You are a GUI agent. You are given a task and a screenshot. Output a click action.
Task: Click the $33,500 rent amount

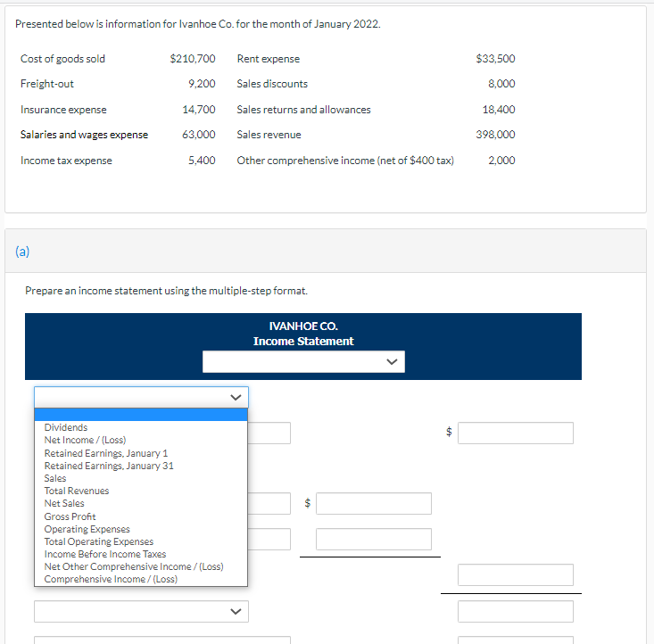(x=495, y=58)
